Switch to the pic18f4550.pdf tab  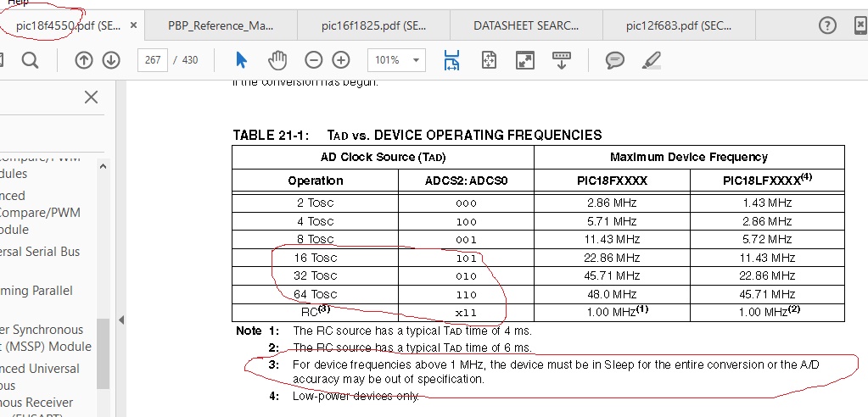pos(68,25)
